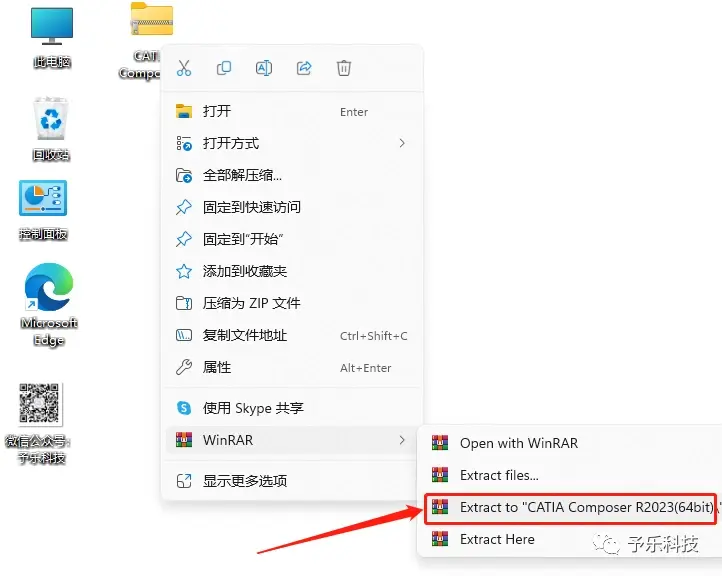Viewport: 722px width, 576px height.
Task: Click the Enter shortcut hint beside 打开
Action: 354,112
